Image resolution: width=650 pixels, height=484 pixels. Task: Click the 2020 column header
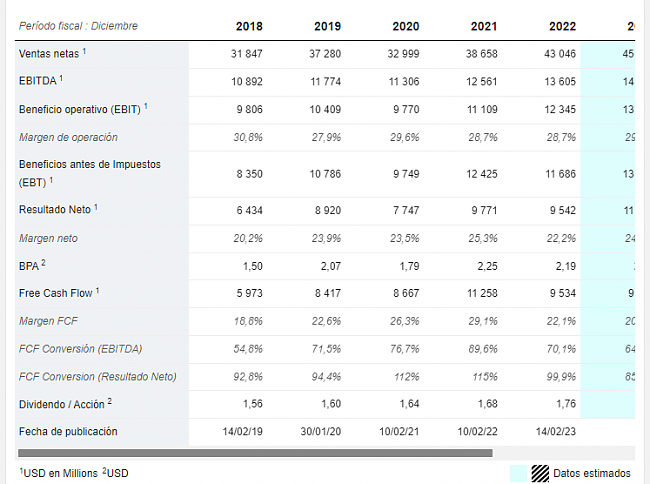pyautogui.click(x=406, y=27)
